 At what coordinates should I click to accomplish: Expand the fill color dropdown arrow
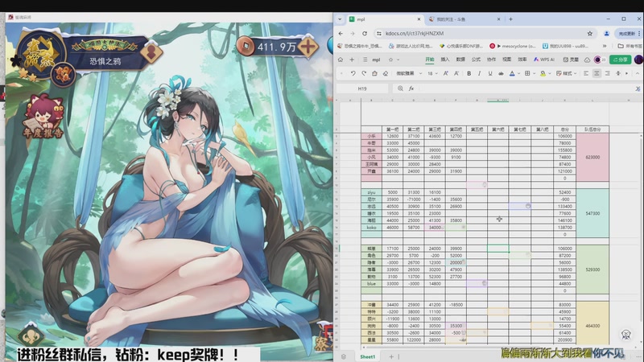(x=551, y=73)
